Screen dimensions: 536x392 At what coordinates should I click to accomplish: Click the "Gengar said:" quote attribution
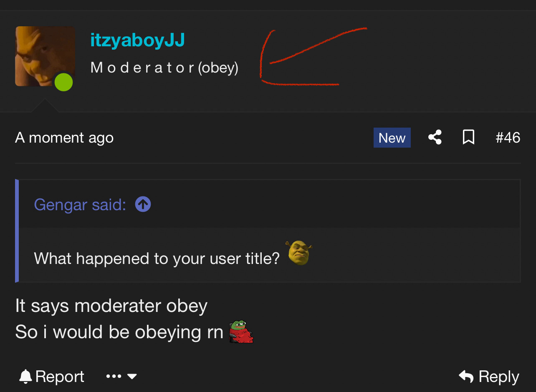point(80,204)
